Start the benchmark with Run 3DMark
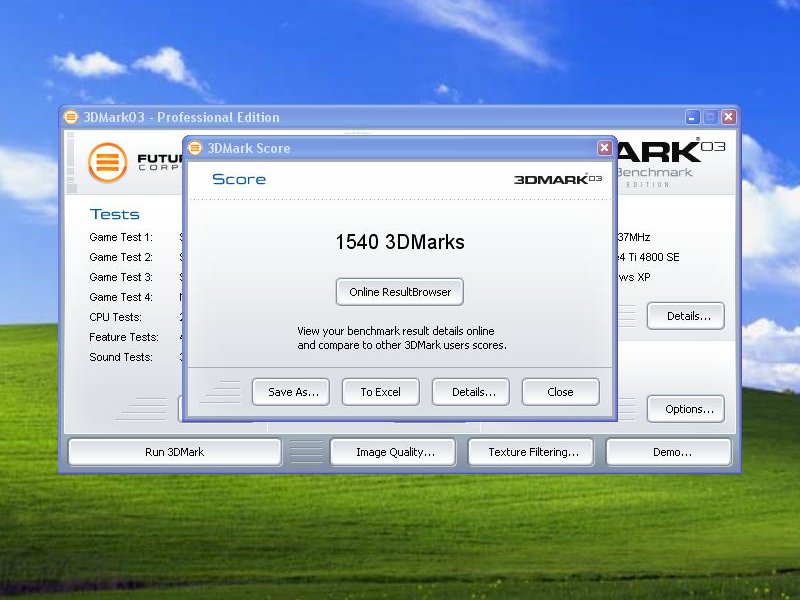Image resolution: width=800 pixels, height=600 pixels. point(174,452)
